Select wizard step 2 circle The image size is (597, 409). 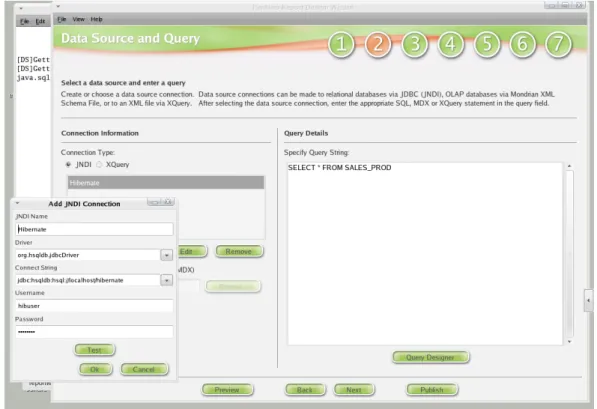click(378, 45)
